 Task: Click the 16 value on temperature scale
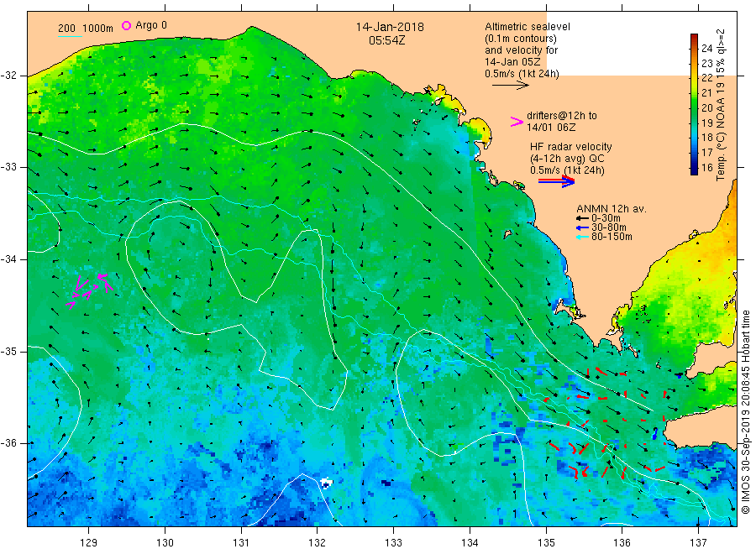706,167
